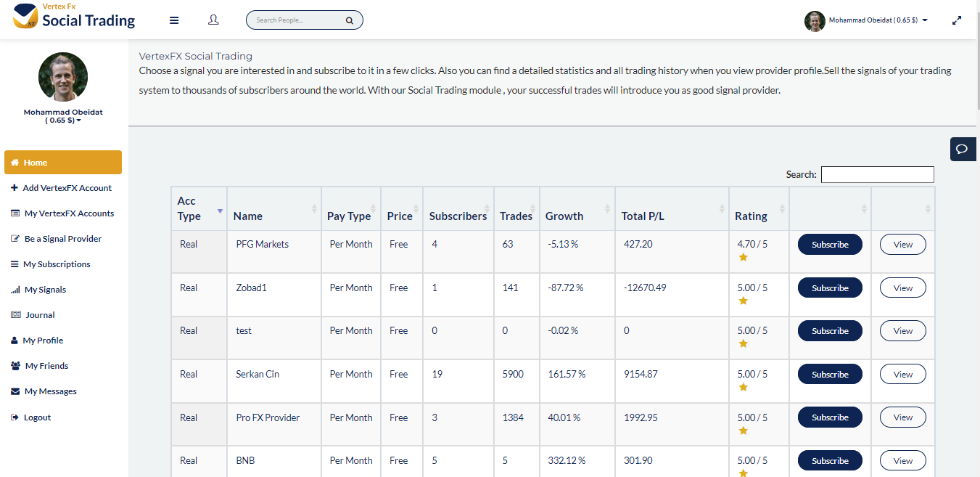
Task: Open My Subscriptions in the sidebar
Action: 57,264
